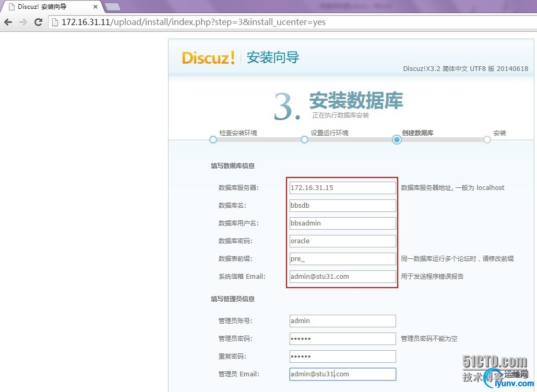Screen dimensions: 537x392
Task: Click the hint 一般为 localhost
Action: pyautogui.click(x=480, y=188)
